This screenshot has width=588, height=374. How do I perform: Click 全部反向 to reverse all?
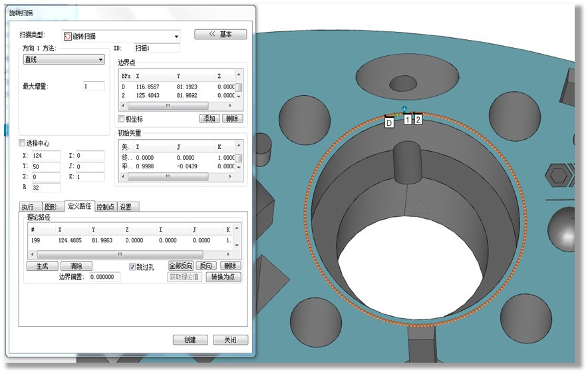pyautogui.click(x=180, y=266)
